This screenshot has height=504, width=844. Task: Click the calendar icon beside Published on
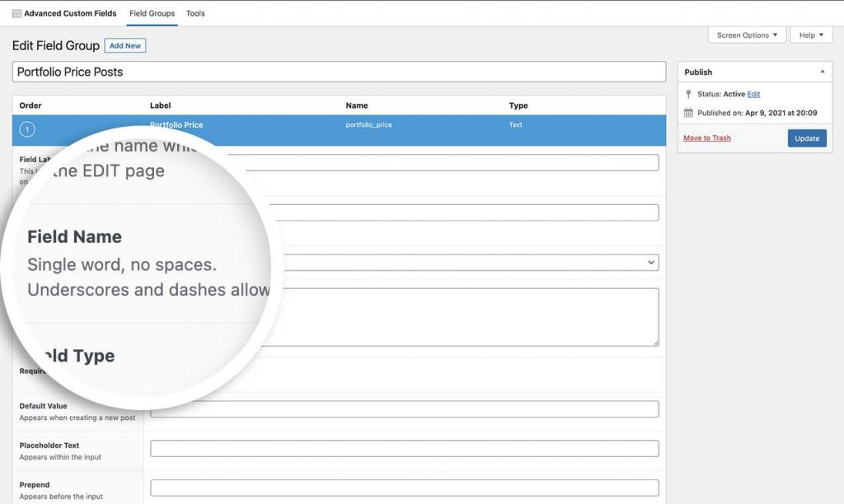pyautogui.click(x=689, y=112)
